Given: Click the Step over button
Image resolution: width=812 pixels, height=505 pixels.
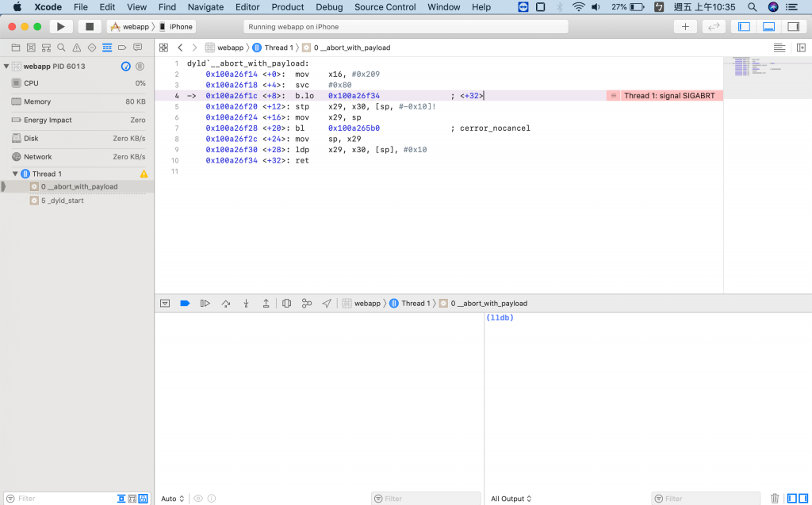Looking at the screenshot, I should click(226, 304).
